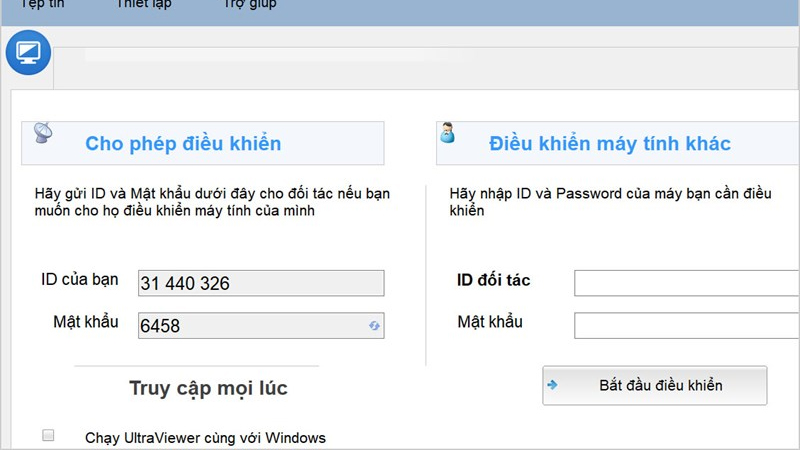Click the satellite dish icon

click(44, 133)
